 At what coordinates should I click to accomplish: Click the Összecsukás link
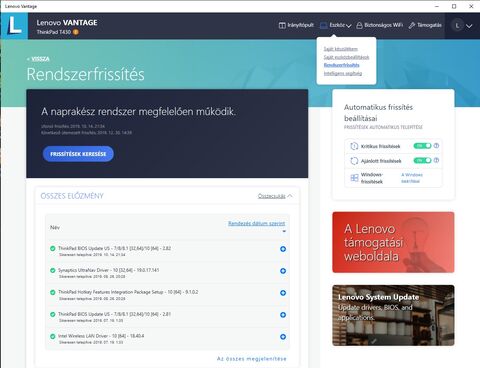[x=272, y=196]
